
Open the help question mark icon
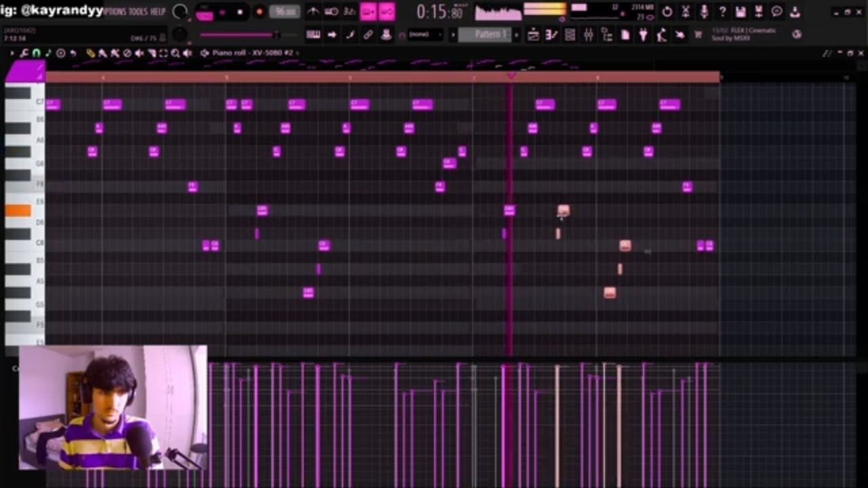pyautogui.click(x=722, y=12)
